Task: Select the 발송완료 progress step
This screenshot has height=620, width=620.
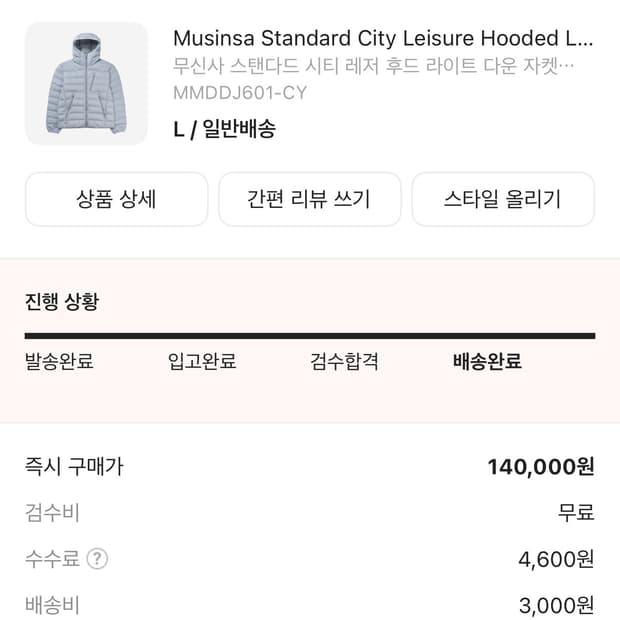Action: click(59, 362)
